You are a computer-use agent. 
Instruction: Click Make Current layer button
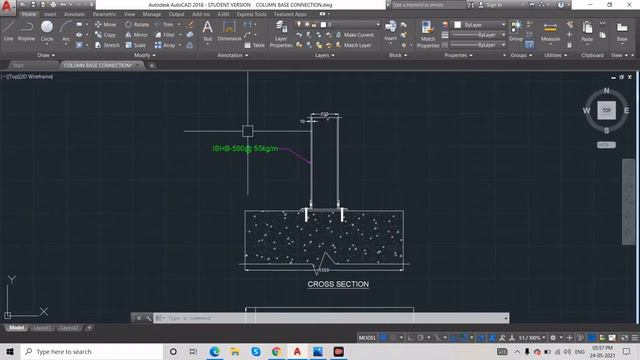[355, 35]
